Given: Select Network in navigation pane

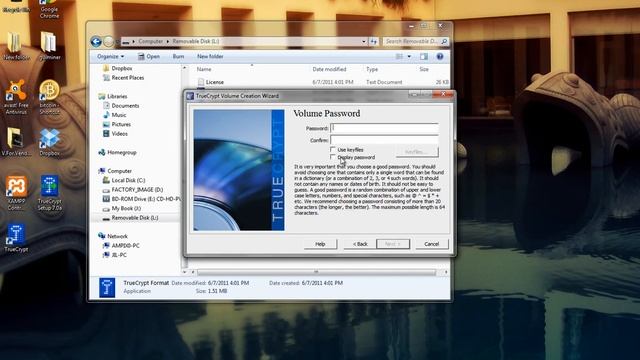Looking at the screenshot, I should [x=113, y=236].
